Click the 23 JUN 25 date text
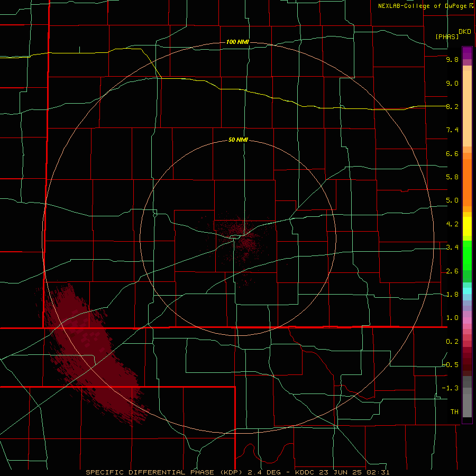This screenshot has height=476, width=476. (340, 472)
